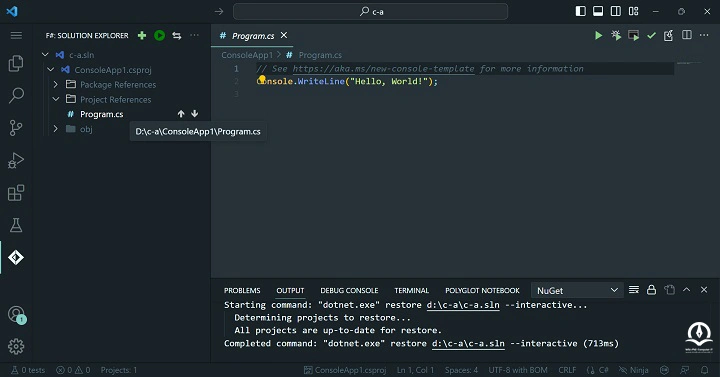Open the Testing flask view

coord(16,225)
